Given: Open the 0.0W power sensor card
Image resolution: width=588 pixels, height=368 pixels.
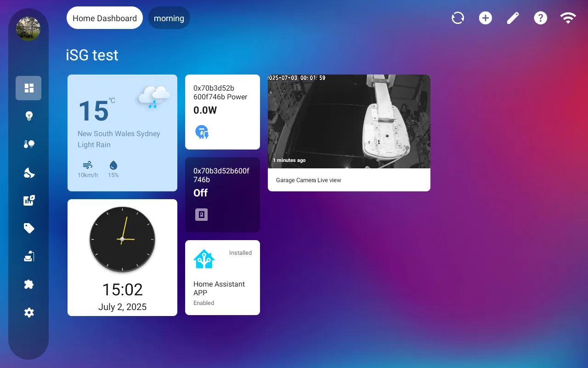Looking at the screenshot, I should coord(222,112).
